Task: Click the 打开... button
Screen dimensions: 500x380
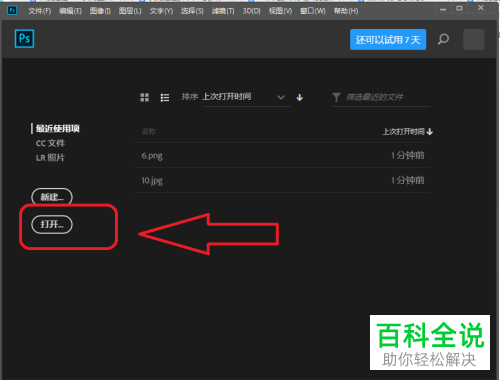Action: [52, 224]
